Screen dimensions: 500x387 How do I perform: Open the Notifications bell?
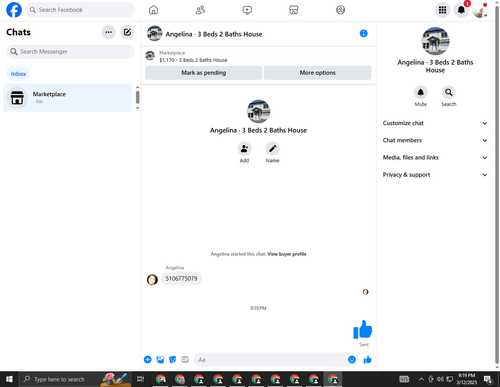coord(461,10)
